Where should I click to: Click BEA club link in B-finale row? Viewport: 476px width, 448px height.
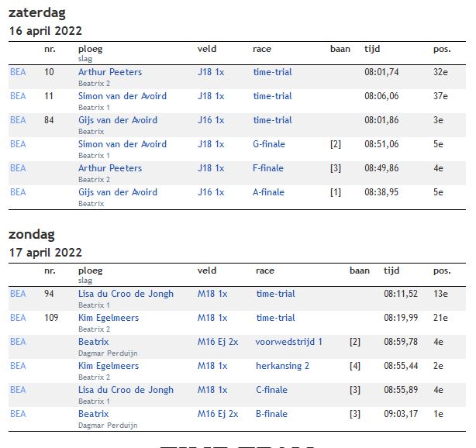click(18, 413)
